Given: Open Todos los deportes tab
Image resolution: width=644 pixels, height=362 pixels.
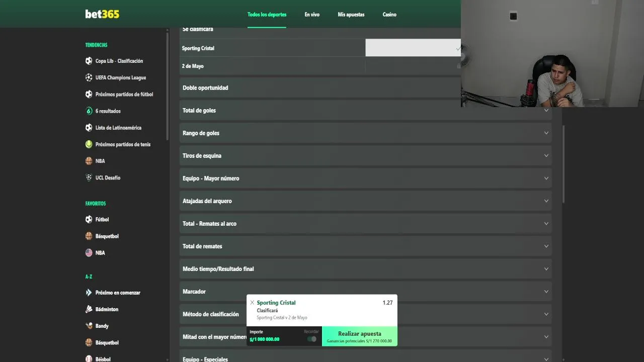Looking at the screenshot, I should pyautogui.click(x=267, y=15).
